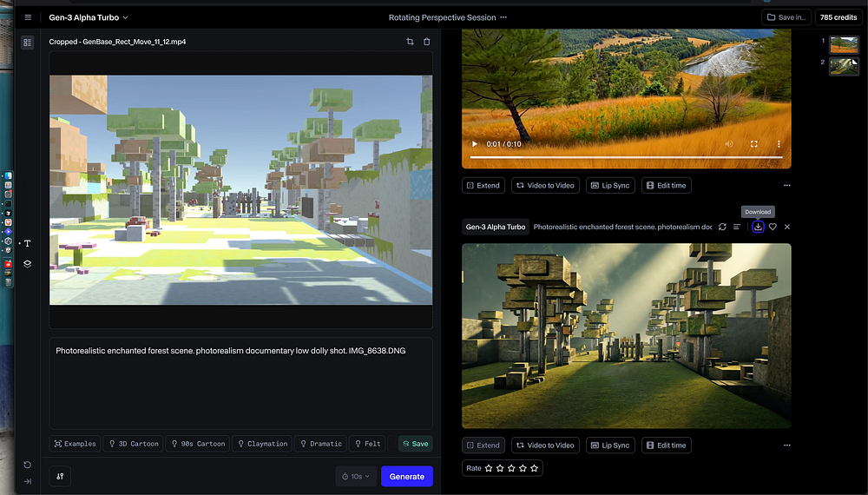Apply the Claymation style preset
Image resolution: width=868 pixels, height=495 pixels.
(262, 444)
